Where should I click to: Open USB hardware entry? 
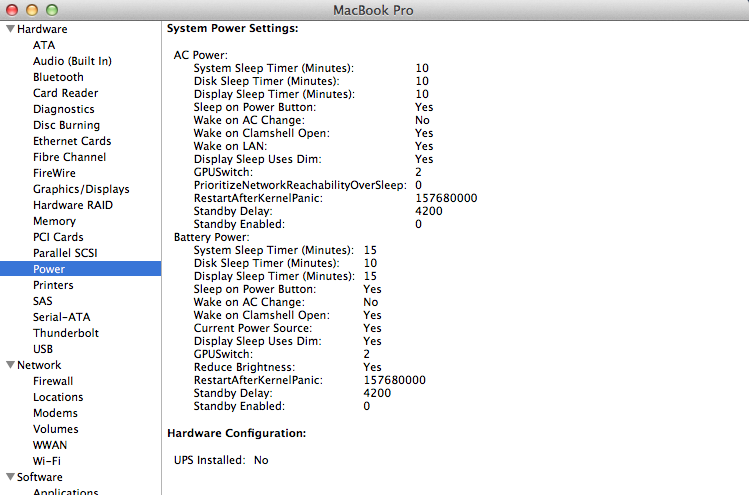[x=43, y=349]
